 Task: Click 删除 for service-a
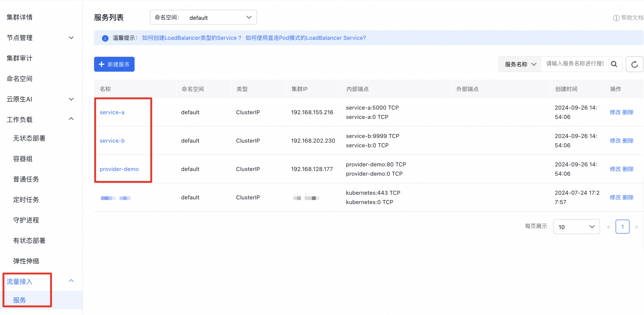tap(628, 112)
